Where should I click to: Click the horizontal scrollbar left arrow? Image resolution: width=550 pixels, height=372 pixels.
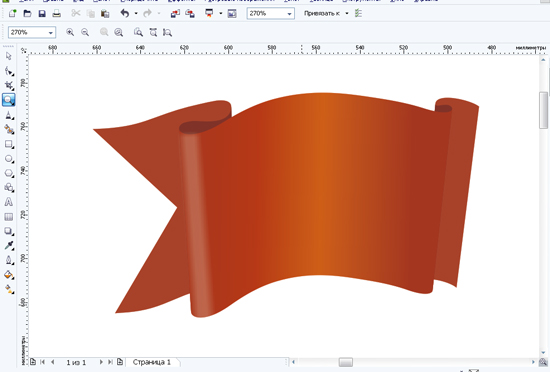pyautogui.click(x=294, y=362)
